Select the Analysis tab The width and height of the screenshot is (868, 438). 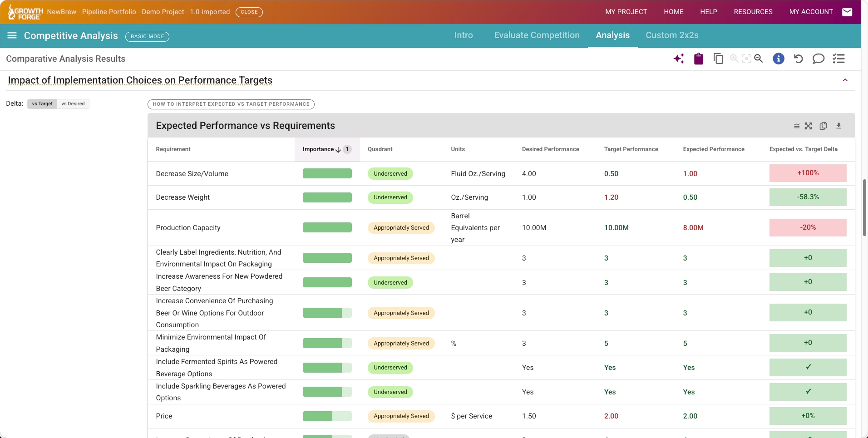tap(612, 35)
